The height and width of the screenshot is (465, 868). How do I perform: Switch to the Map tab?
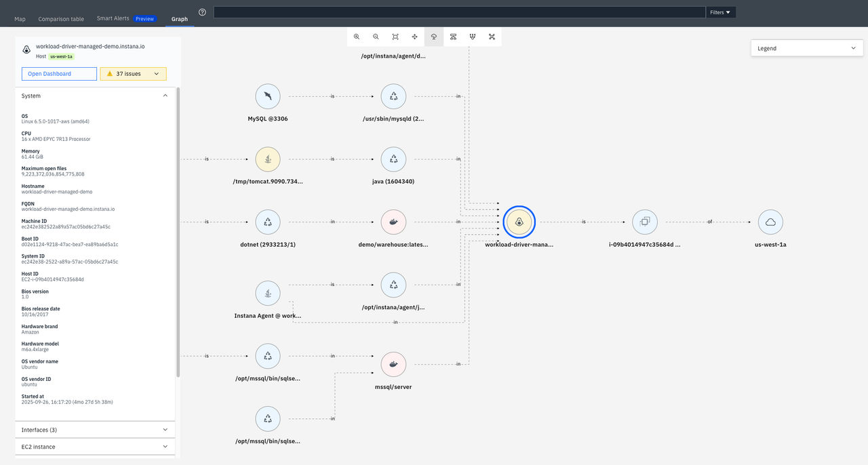pyautogui.click(x=20, y=19)
